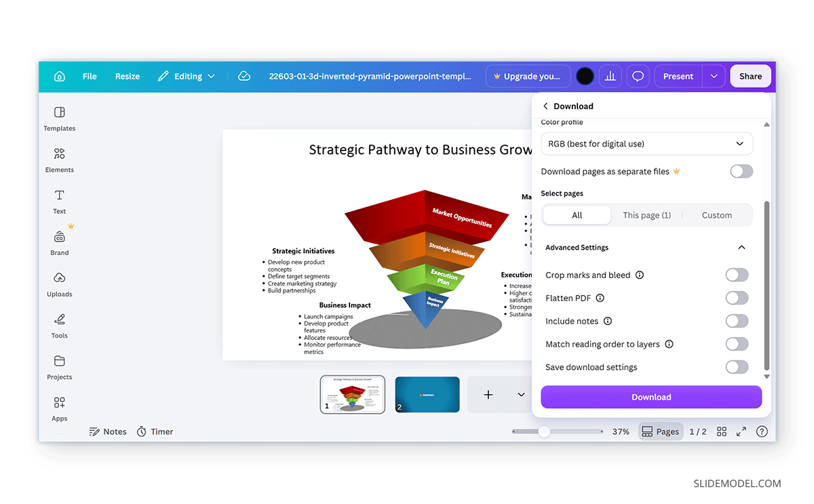Enter fullscreen mode icon

pos(741,431)
